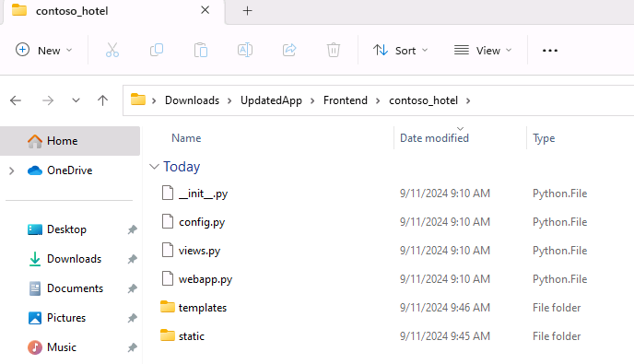
Task: Open the View layout dropdown
Action: coord(483,50)
